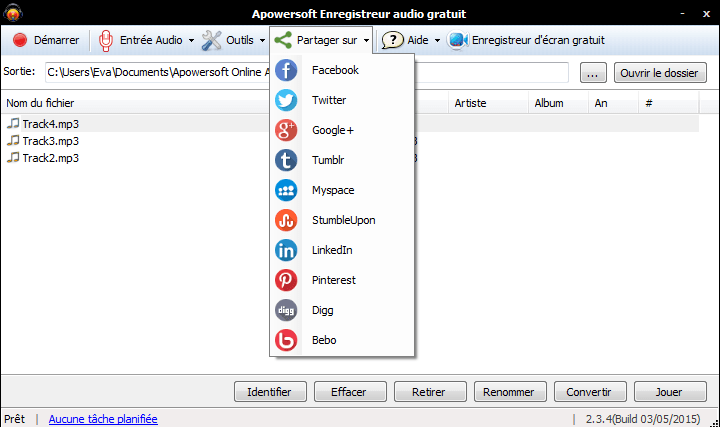
Task: Expand the Entrée Audio dropdown arrow
Action: [191, 40]
